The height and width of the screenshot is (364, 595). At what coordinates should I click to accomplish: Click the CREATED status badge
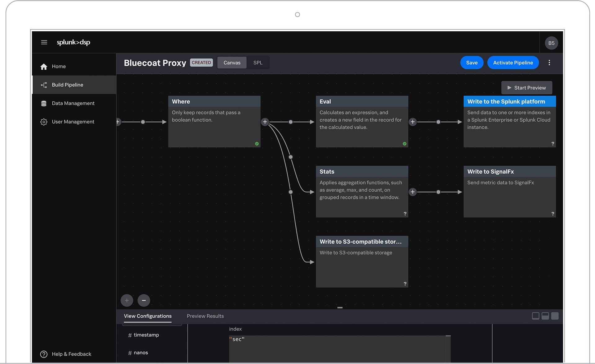tap(201, 63)
